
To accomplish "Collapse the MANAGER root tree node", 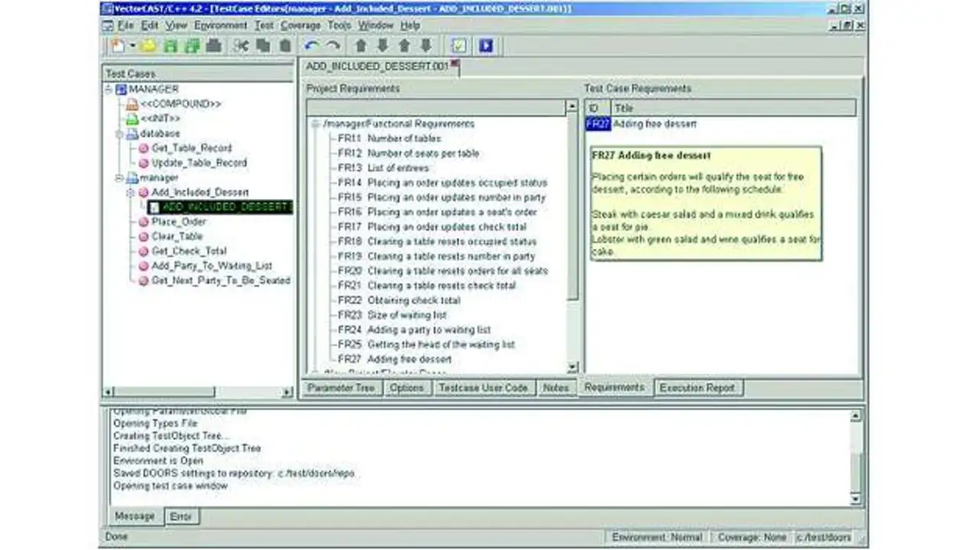I will tap(109, 89).
